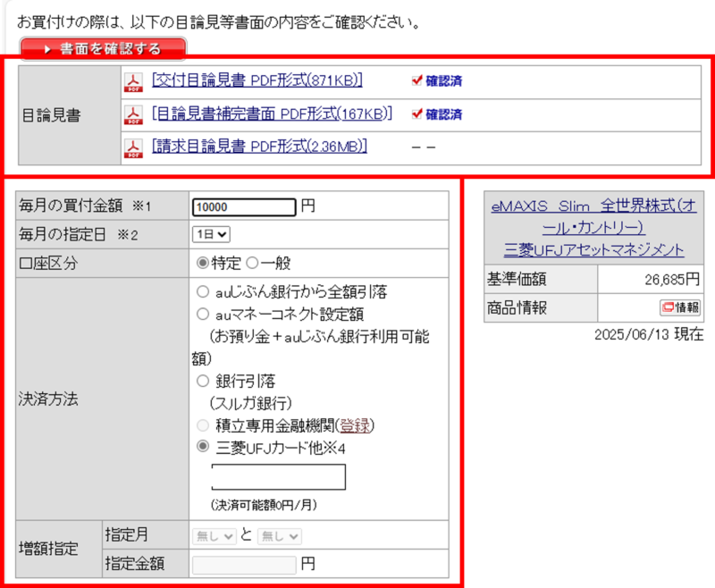The height and width of the screenshot is (588, 715).
Task: Click the 商品情報 label cell
Action: [541, 307]
